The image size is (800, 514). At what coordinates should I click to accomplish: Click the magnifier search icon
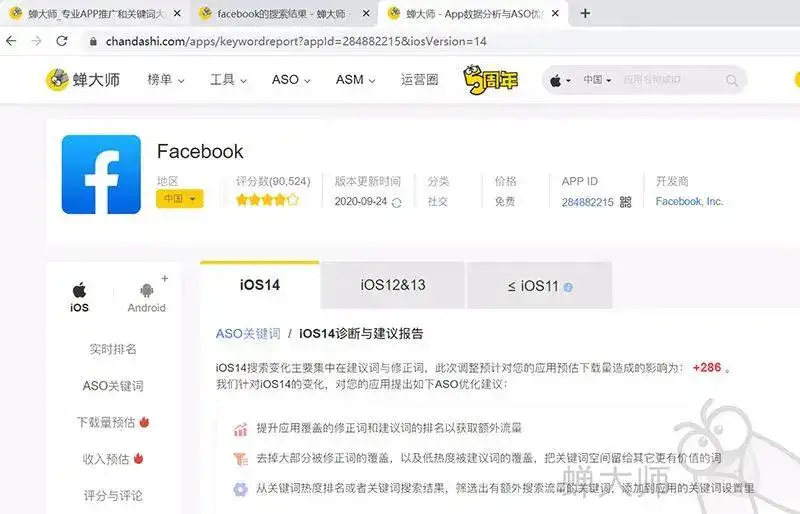coord(732,80)
